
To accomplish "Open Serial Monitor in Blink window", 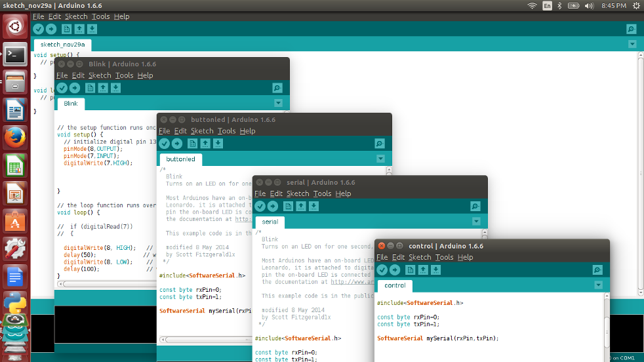I will [x=277, y=88].
